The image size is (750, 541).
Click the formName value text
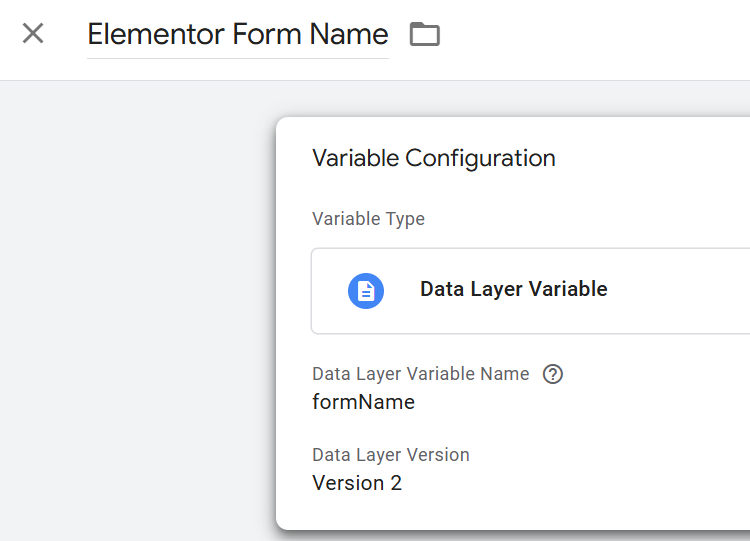[364, 402]
